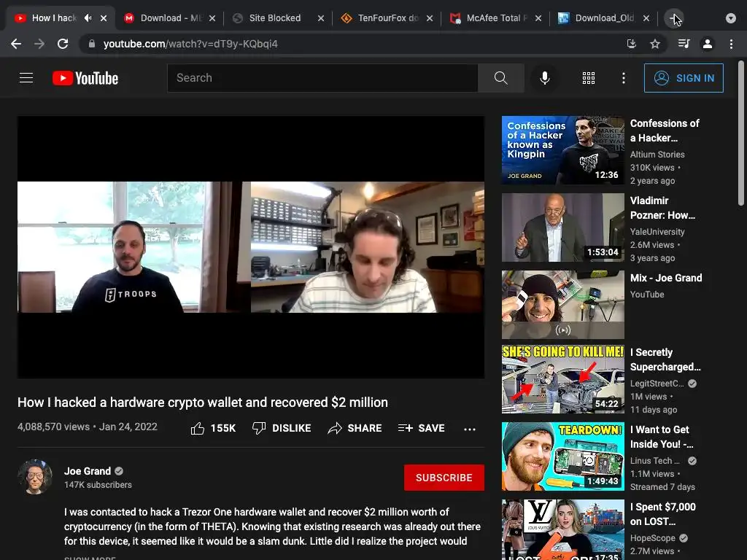Open the tab search dropdown arrow

pos(731,18)
